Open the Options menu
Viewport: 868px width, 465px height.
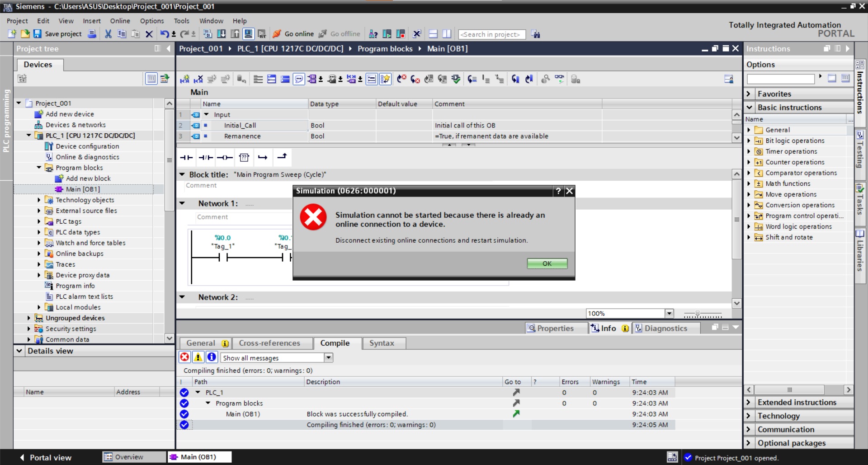coord(152,21)
